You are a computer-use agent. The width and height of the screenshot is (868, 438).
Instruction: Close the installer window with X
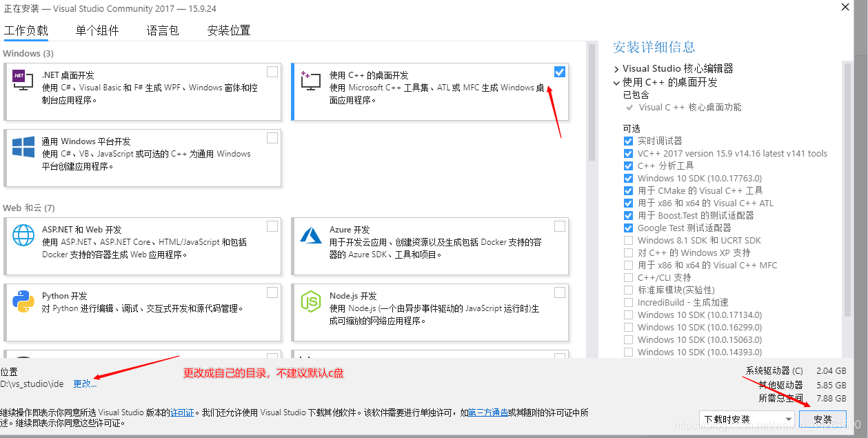pos(845,7)
